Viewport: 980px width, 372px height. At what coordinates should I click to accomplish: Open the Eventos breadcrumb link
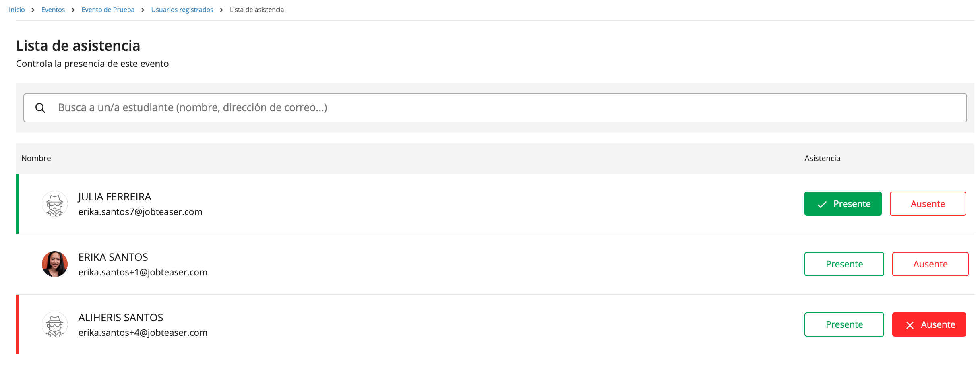click(53, 10)
